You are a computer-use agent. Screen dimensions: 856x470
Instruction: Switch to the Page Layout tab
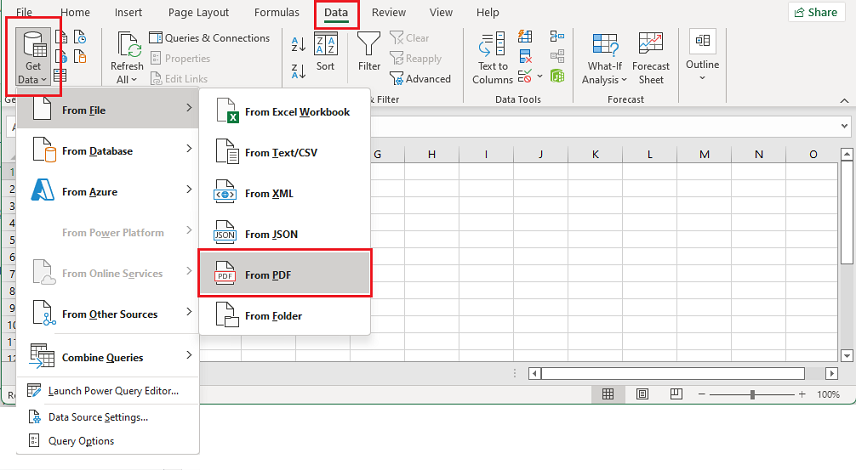coord(198,12)
